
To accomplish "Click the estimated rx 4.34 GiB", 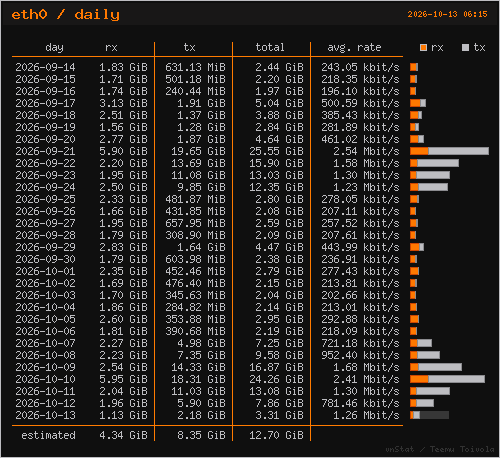I will tap(123, 435).
